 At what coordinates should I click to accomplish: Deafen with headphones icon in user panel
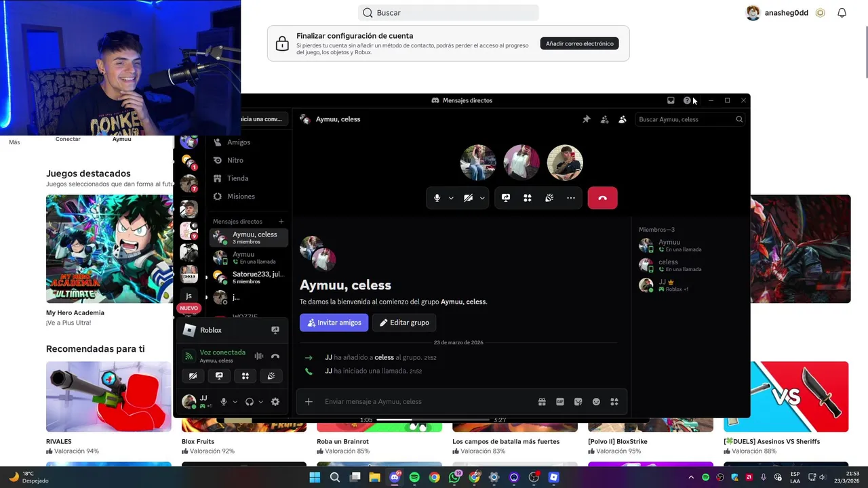[249, 402]
